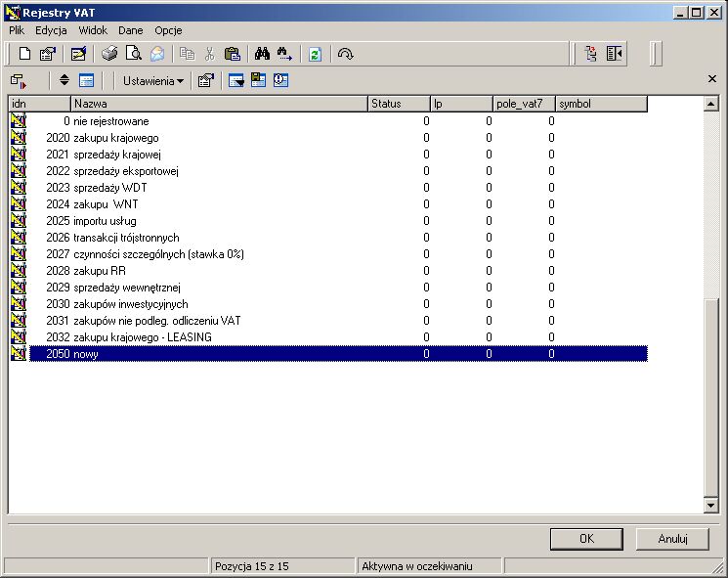Open the Plik menu
The image size is (728, 578).
point(17,30)
